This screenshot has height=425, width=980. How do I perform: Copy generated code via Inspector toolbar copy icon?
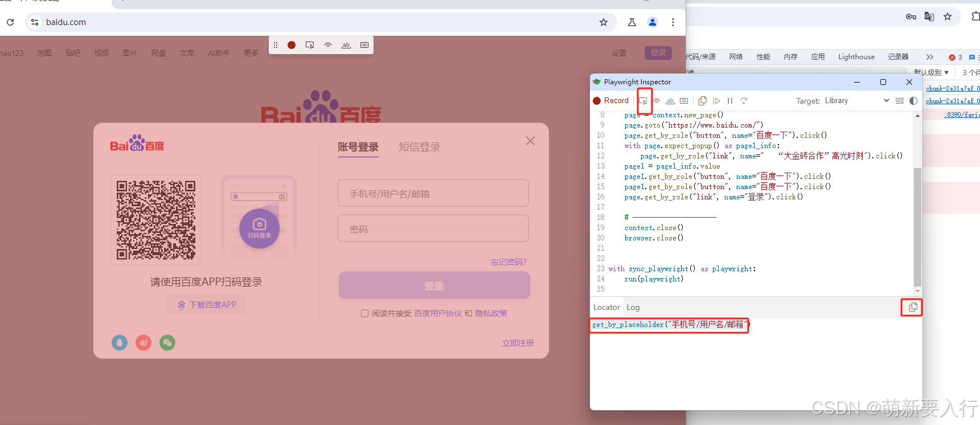pos(702,101)
